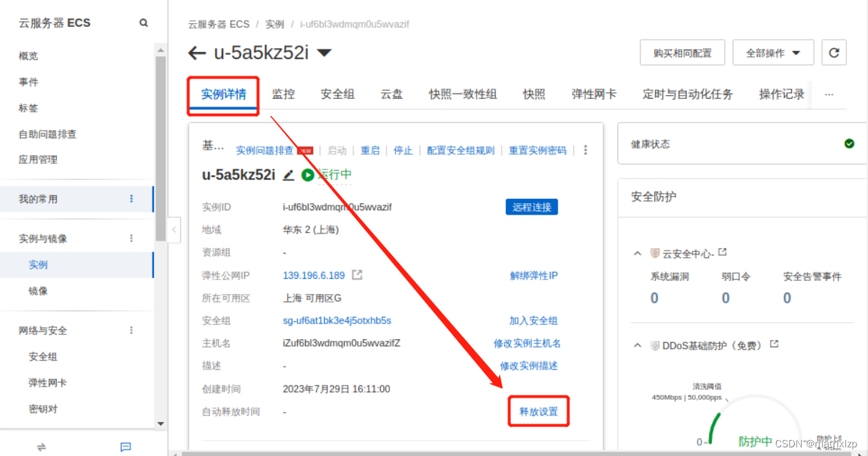
Task: Open the 快照 tab
Action: 534,94
